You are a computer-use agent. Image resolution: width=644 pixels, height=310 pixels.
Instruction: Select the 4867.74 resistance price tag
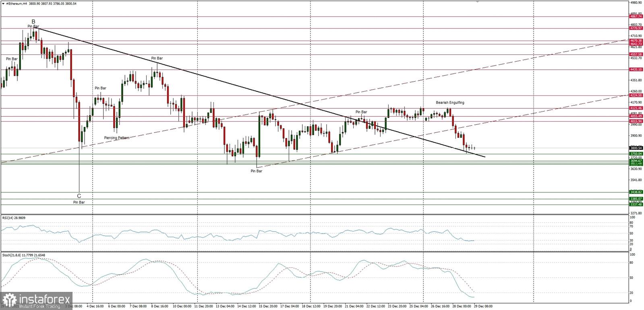(636, 17)
